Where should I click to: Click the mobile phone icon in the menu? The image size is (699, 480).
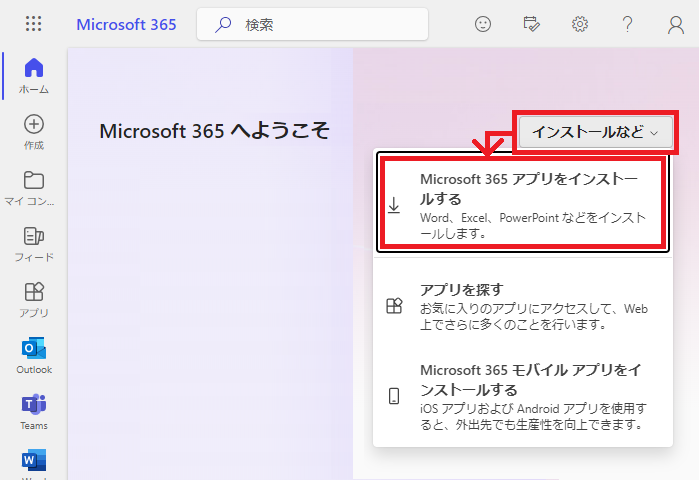click(x=394, y=396)
